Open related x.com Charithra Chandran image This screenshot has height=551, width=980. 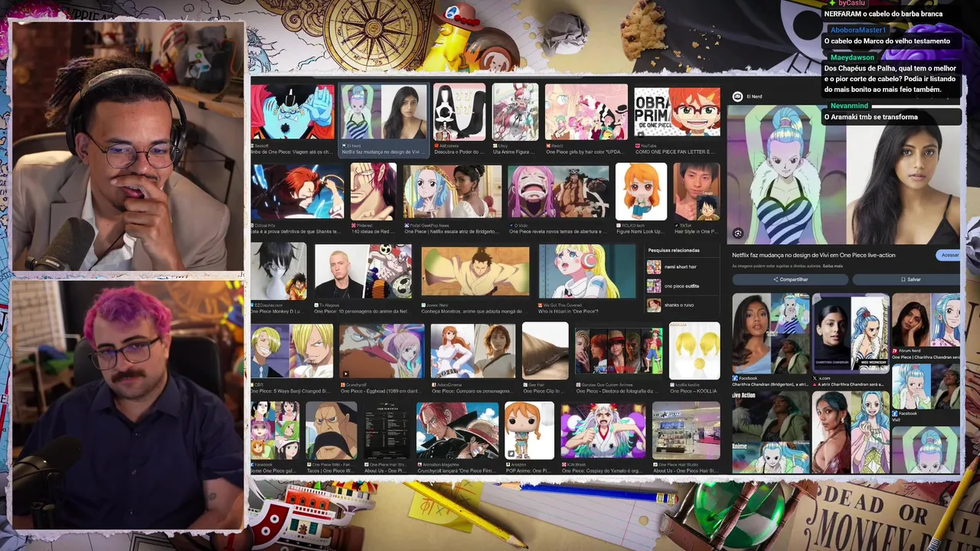coord(851,333)
